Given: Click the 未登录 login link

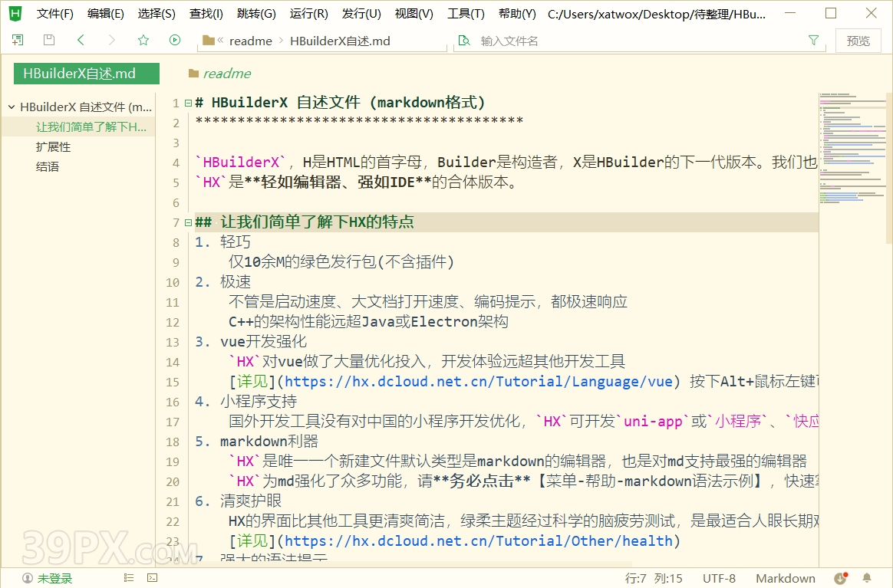Looking at the screenshot, I should tap(54, 578).
